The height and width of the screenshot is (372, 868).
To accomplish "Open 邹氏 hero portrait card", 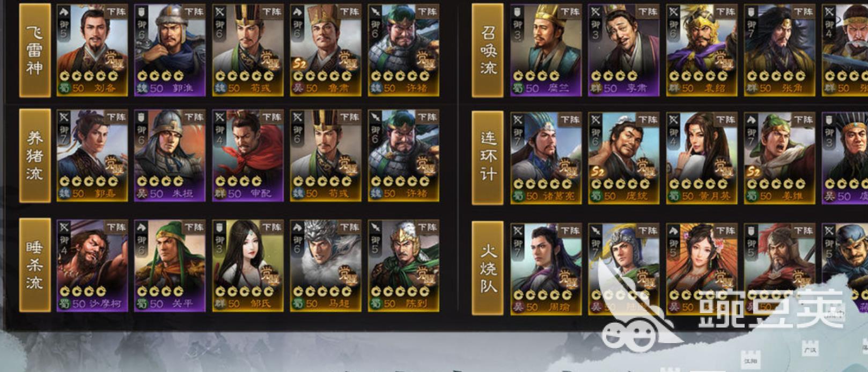I will [247, 265].
